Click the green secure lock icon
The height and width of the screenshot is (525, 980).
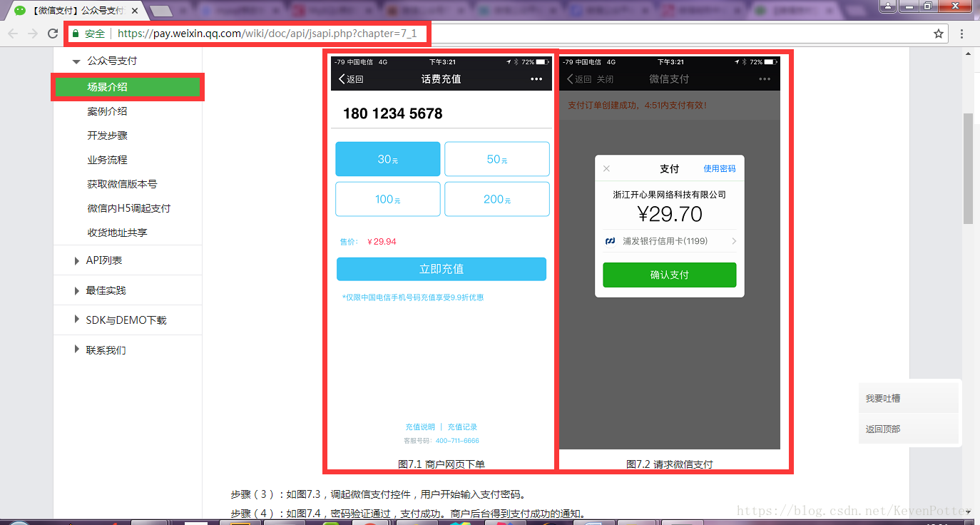(x=76, y=34)
